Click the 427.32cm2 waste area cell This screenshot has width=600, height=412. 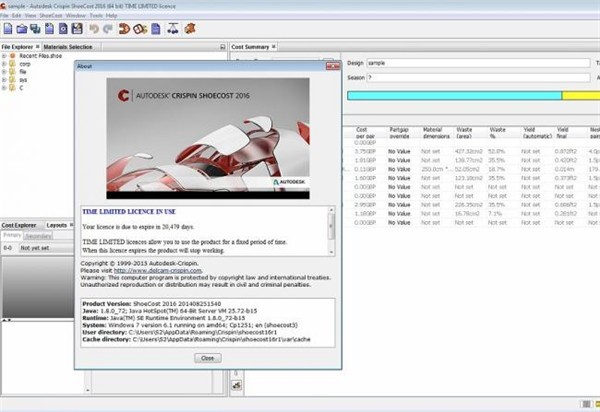(469, 151)
